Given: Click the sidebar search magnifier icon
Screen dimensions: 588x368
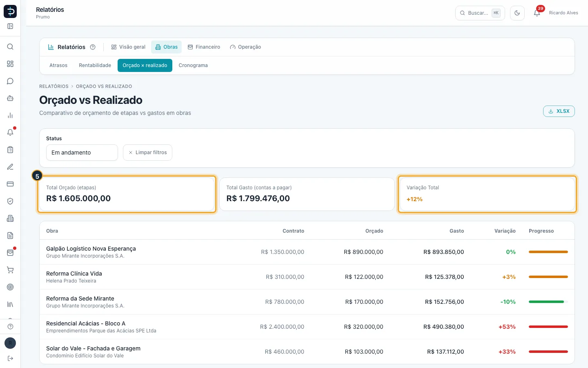Looking at the screenshot, I should click(10, 47).
